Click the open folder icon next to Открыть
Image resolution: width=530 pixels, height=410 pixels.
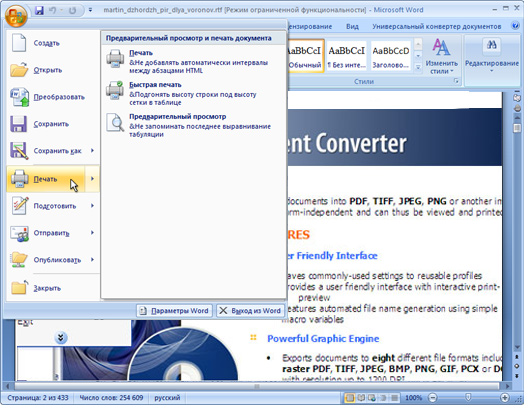[19, 70]
